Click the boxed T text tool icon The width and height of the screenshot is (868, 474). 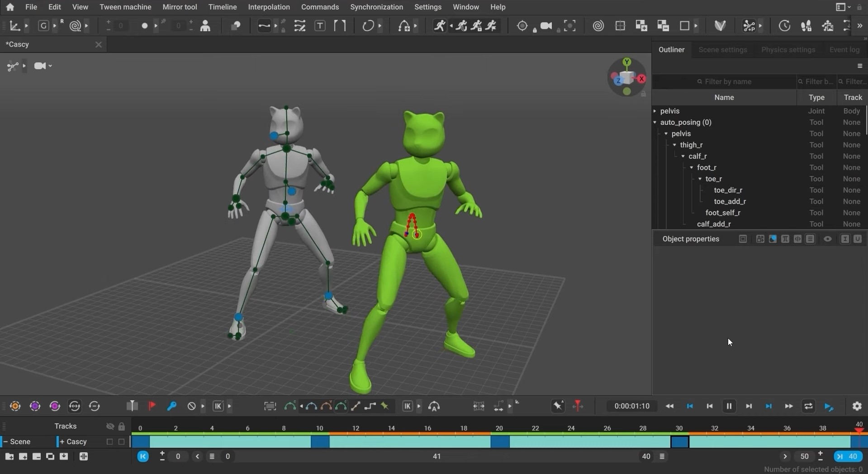pyautogui.click(x=320, y=26)
